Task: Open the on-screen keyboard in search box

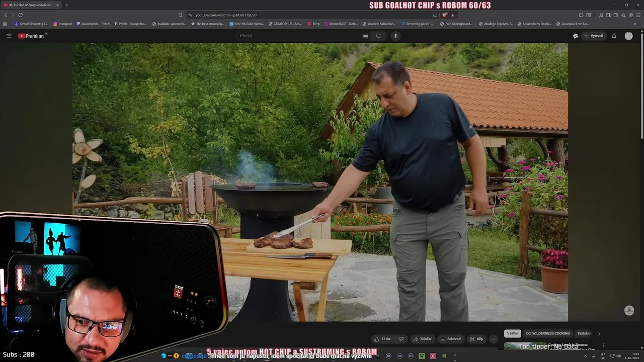Action: pos(366,36)
